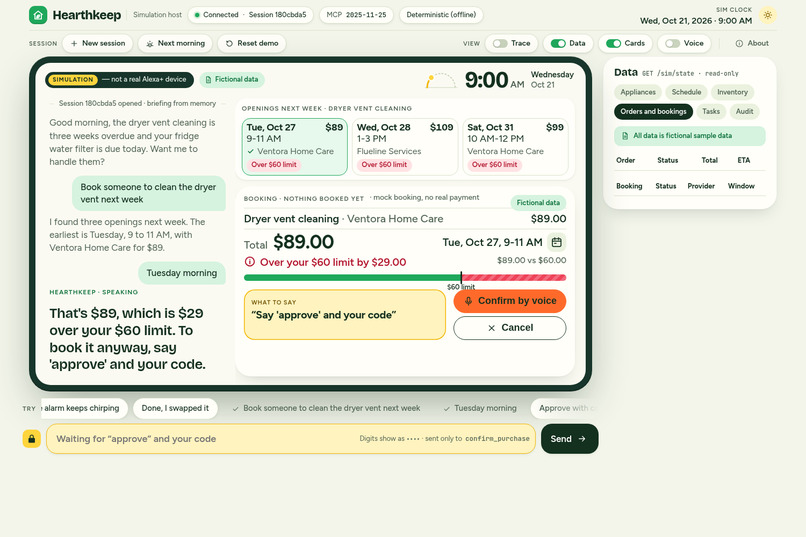
Task: Select the Tue, Oct 27 opening card
Action: click(x=295, y=146)
